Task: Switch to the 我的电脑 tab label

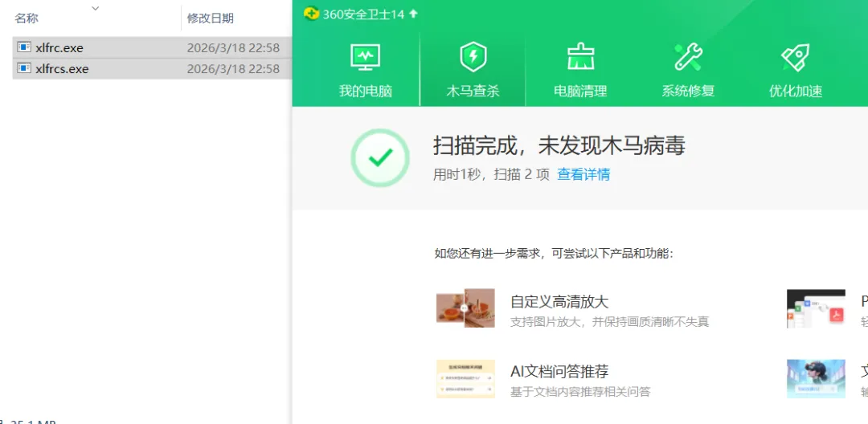Action: pos(366,92)
